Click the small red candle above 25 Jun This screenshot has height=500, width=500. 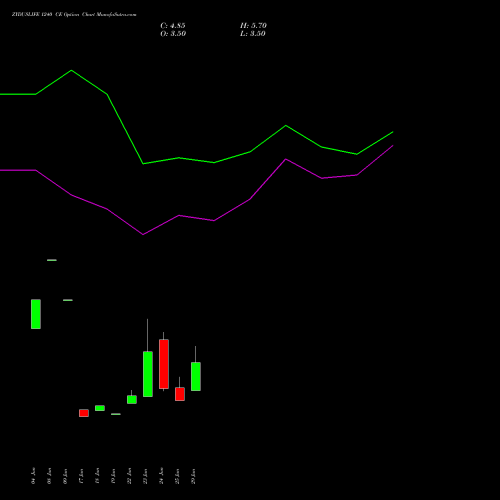[x=180, y=394]
